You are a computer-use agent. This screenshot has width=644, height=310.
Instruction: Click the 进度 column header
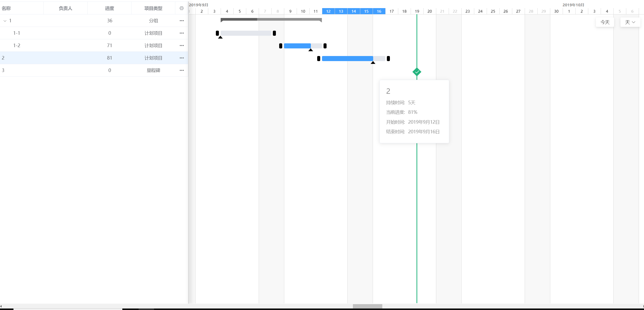tap(109, 8)
